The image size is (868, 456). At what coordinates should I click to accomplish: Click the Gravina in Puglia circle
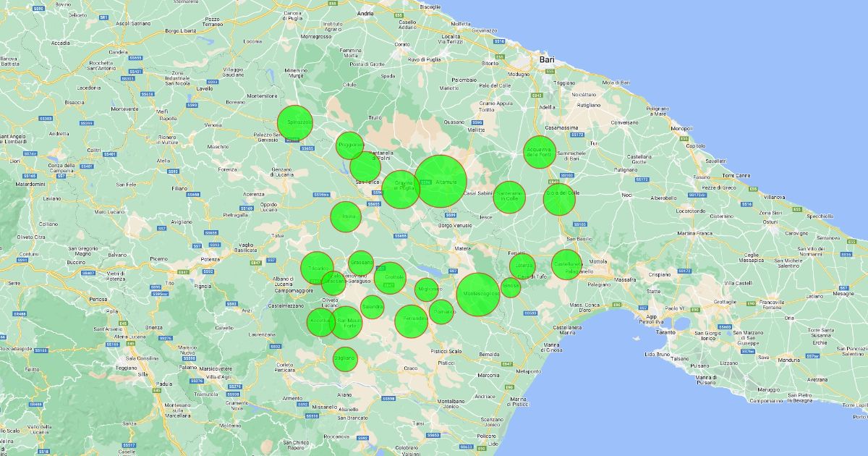coord(401,189)
